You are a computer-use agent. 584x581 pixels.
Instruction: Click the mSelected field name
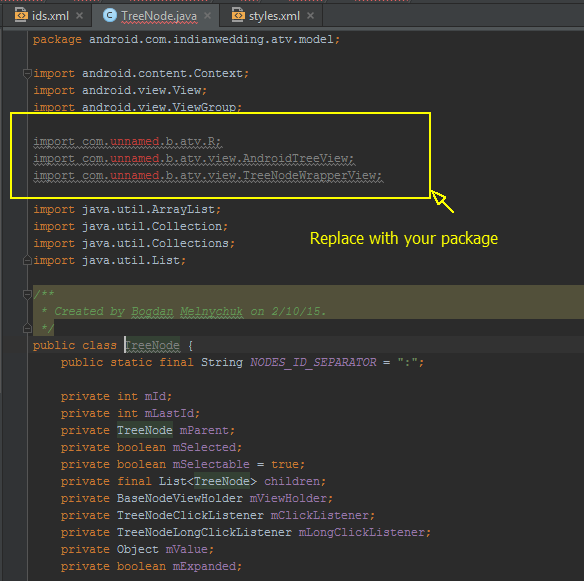point(204,447)
